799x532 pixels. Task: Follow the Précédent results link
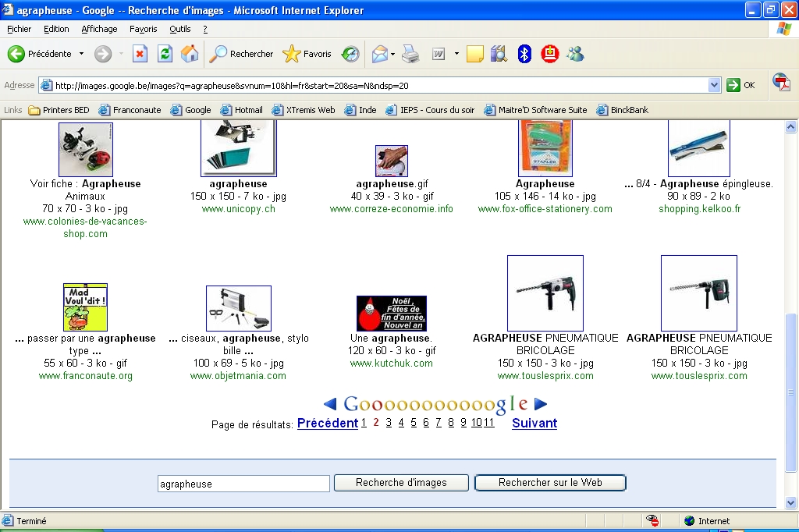328,423
